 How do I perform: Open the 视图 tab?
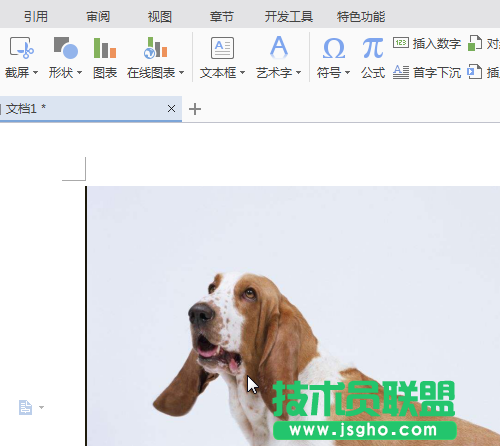click(x=160, y=16)
